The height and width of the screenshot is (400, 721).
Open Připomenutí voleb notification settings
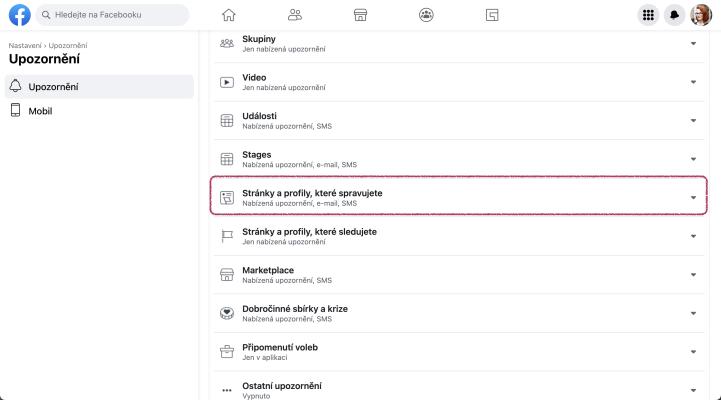click(x=458, y=352)
